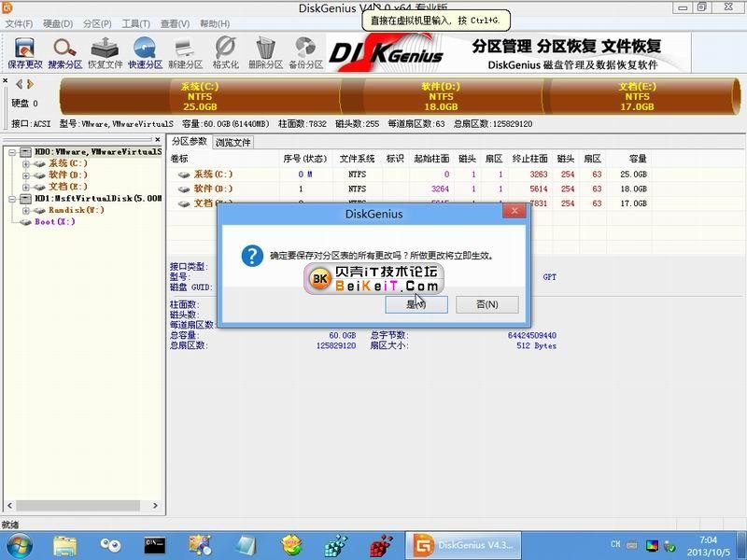The height and width of the screenshot is (560, 747).
Task: Click the DiskGenius V4.3 taskbar button
Action: 463,546
